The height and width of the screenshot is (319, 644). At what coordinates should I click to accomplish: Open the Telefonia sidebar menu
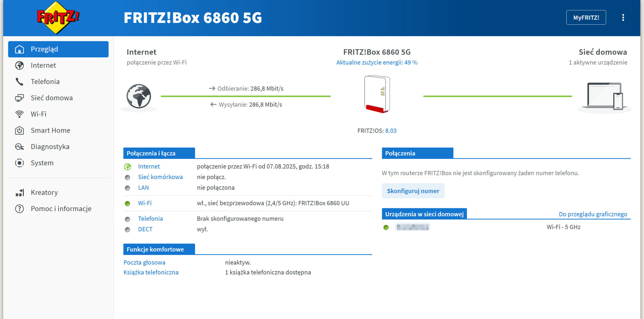58,82
